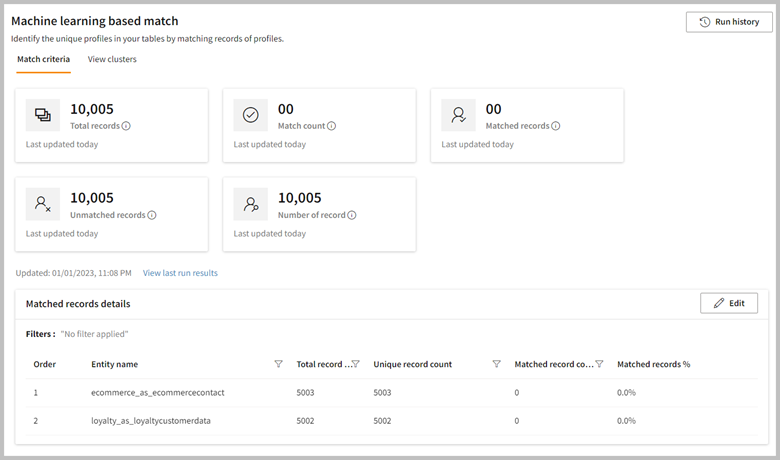Select the Match criteria tab
This screenshot has height=460, width=780.
[43, 59]
